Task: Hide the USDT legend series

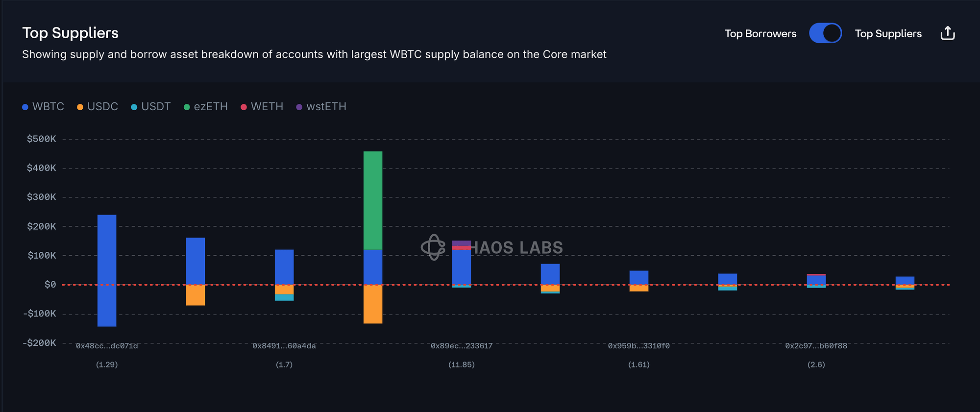Action: coord(151,107)
